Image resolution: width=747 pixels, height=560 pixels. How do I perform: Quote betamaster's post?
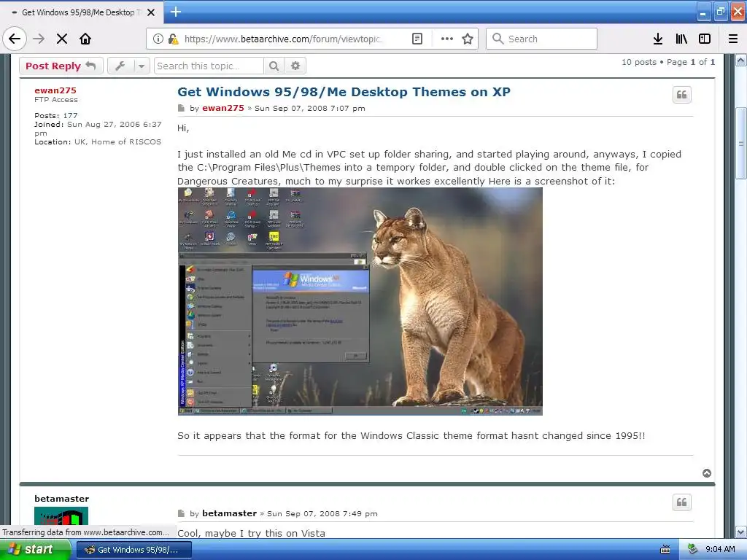point(682,502)
